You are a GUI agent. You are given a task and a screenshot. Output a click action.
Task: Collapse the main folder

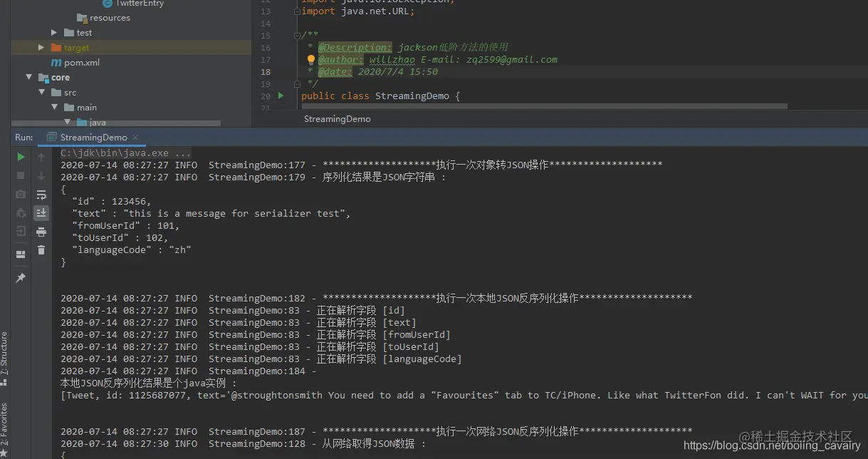tap(55, 108)
